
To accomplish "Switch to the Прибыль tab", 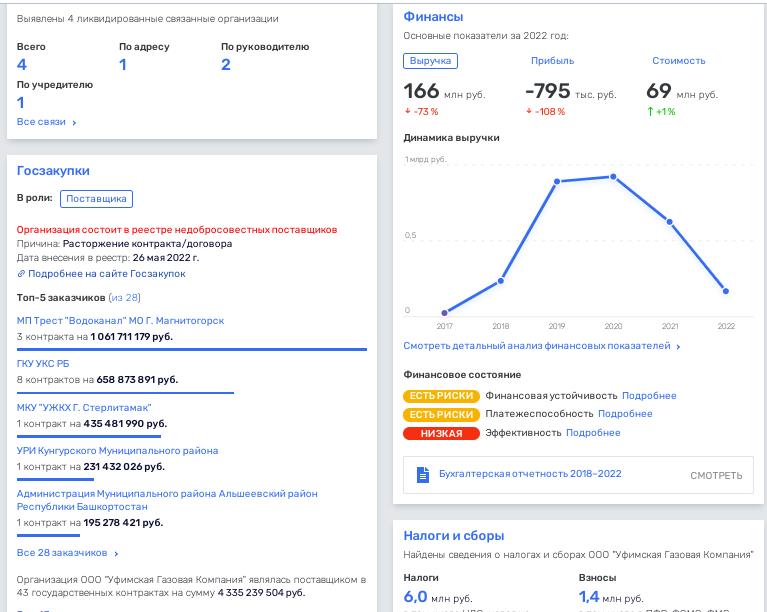I will pos(552,61).
